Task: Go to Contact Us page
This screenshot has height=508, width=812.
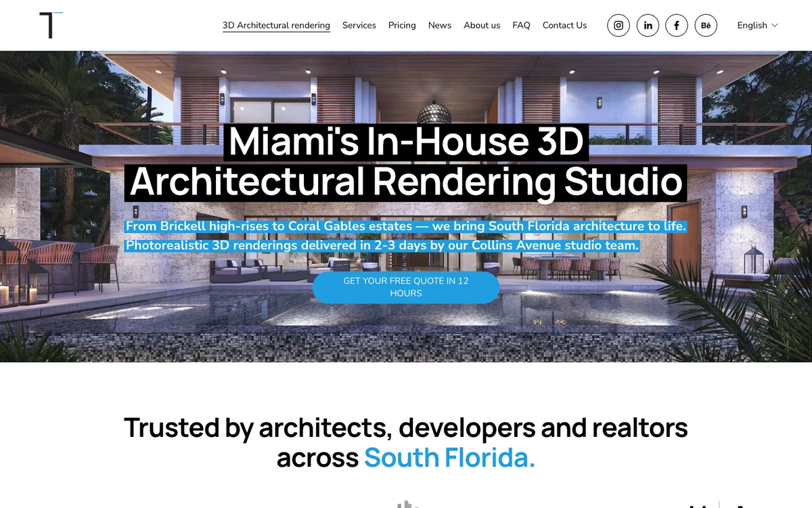Action: pos(564,25)
